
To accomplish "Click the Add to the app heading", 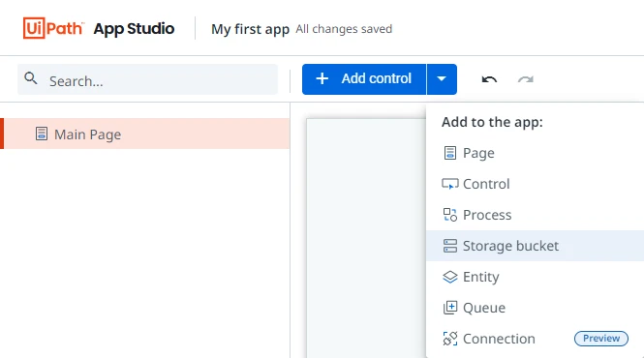I will (492, 122).
